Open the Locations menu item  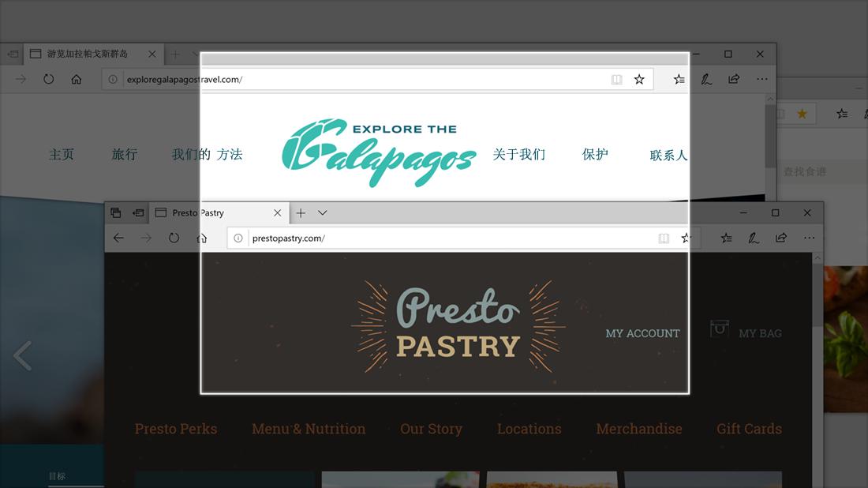pyautogui.click(x=529, y=429)
